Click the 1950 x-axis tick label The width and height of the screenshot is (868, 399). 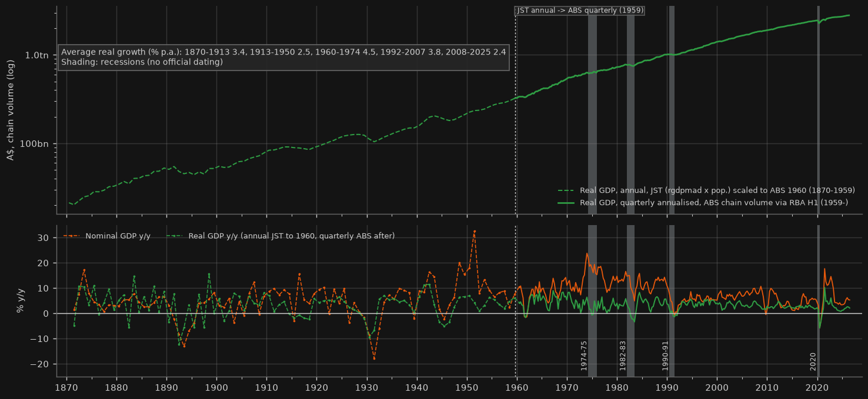tap(467, 388)
